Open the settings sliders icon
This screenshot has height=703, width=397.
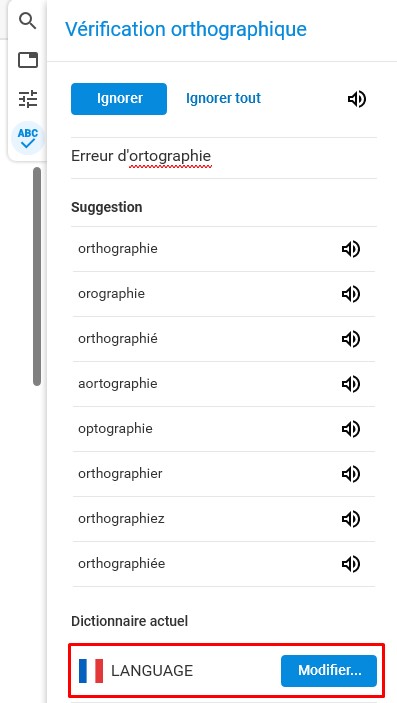click(28, 99)
